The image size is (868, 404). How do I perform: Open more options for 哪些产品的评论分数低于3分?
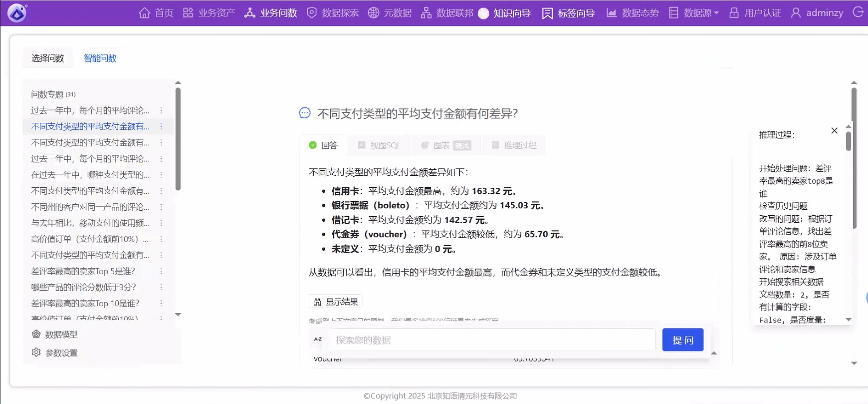[161, 287]
